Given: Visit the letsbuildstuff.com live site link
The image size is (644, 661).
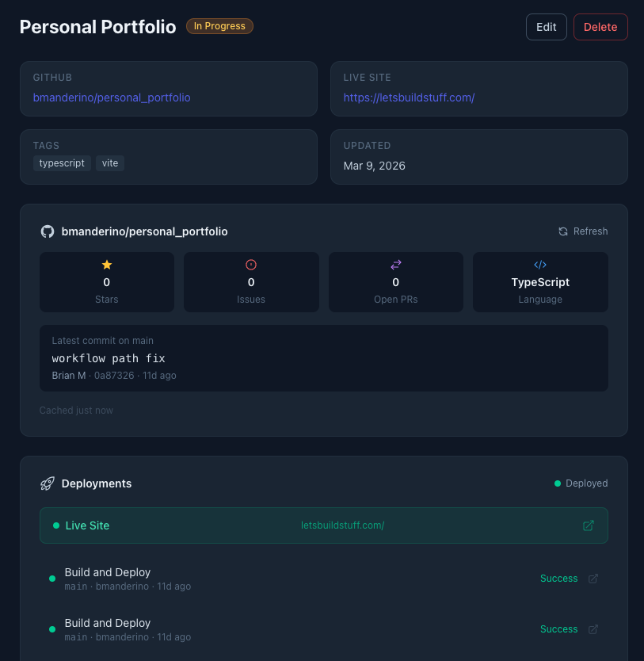Looking at the screenshot, I should coord(409,97).
